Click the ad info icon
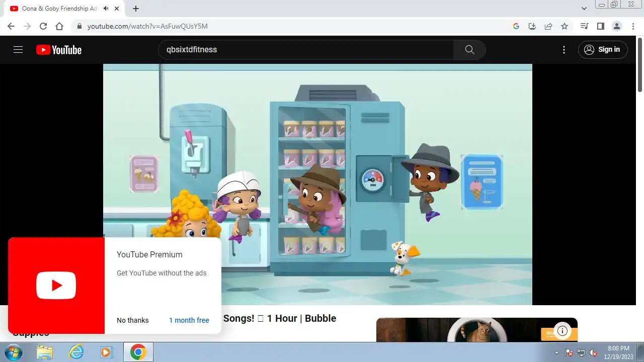 point(562,331)
